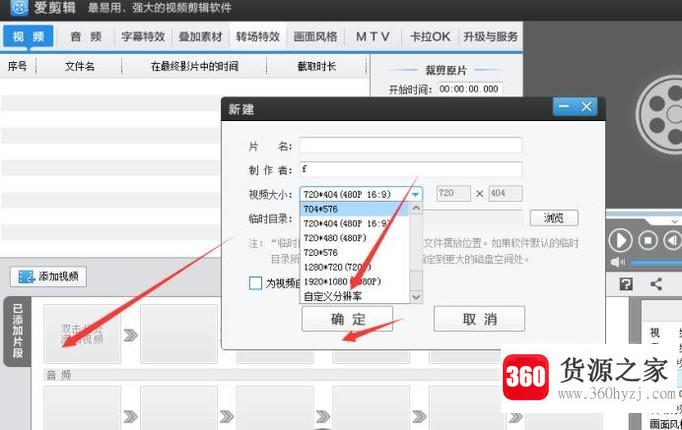Open the 转场特效 tab
682x430 pixels.
(258, 37)
